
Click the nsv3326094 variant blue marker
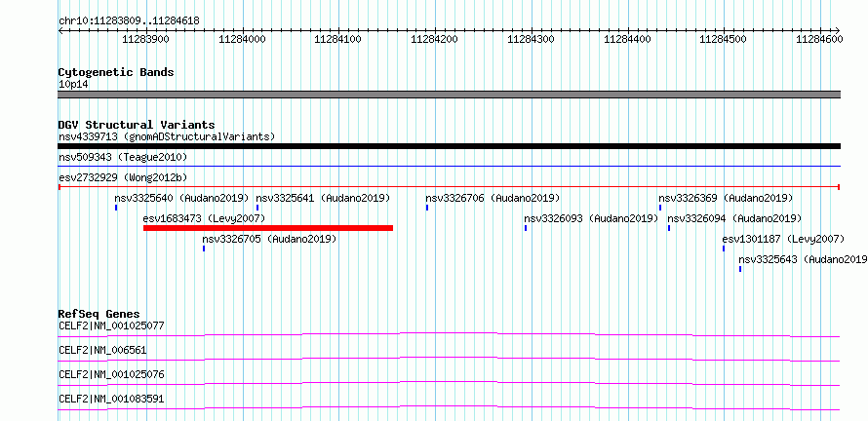(669, 228)
